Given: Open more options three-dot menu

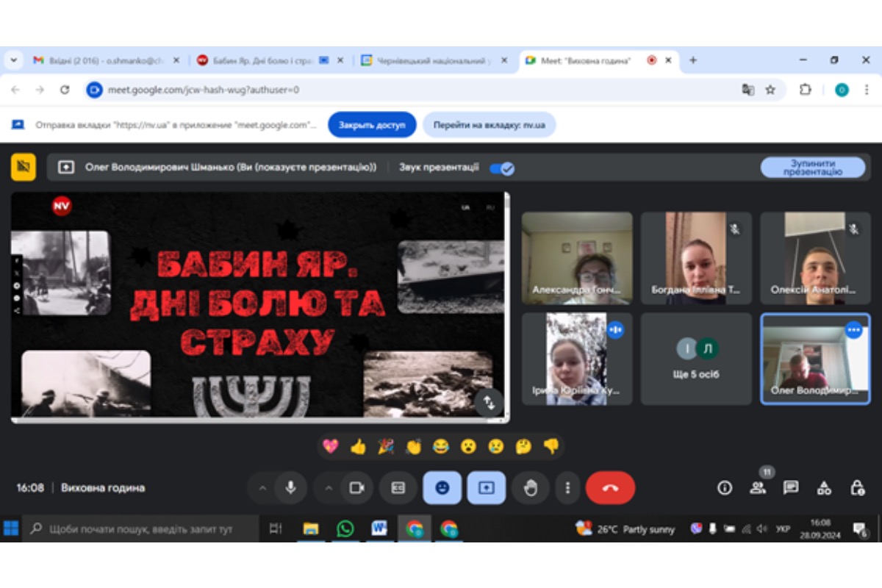Looking at the screenshot, I should pyautogui.click(x=567, y=488).
